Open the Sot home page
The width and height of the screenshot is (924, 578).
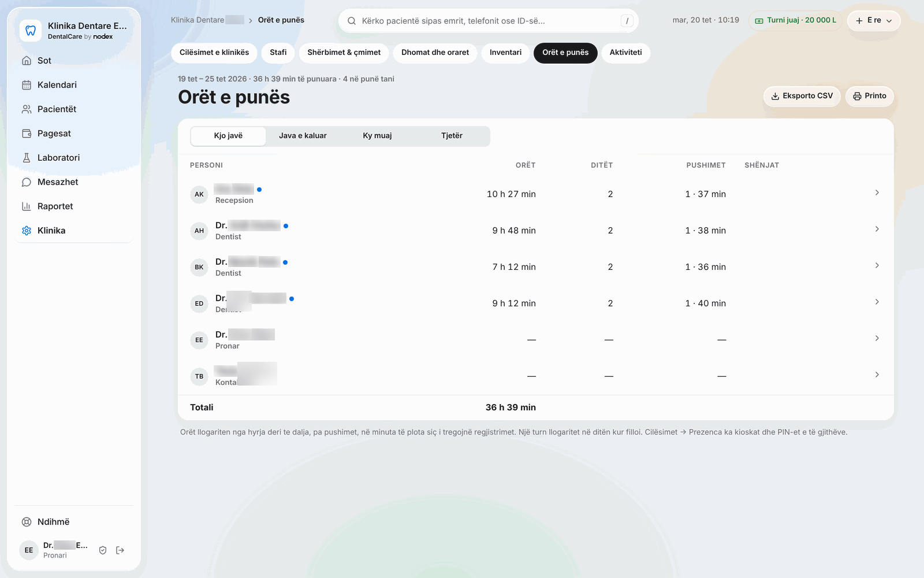[x=74, y=61]
